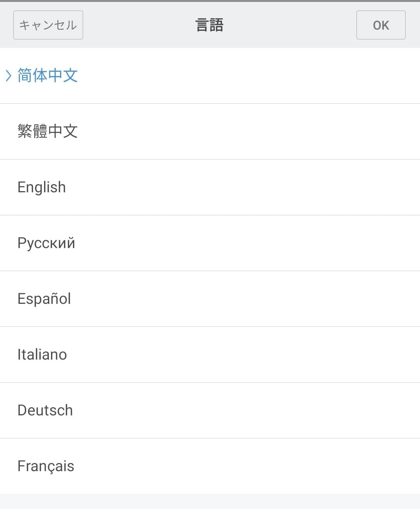
Task: Confirm selection with the OK button
Action: [381, 25]
